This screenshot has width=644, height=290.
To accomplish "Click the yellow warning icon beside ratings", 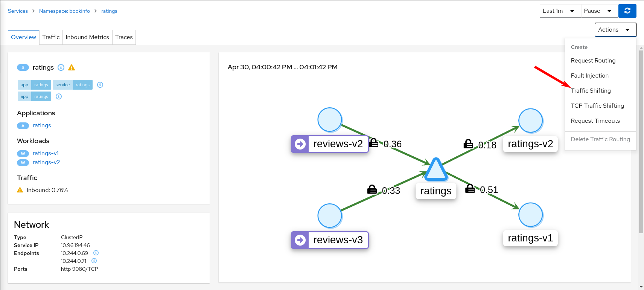I will tap(72, 67).
